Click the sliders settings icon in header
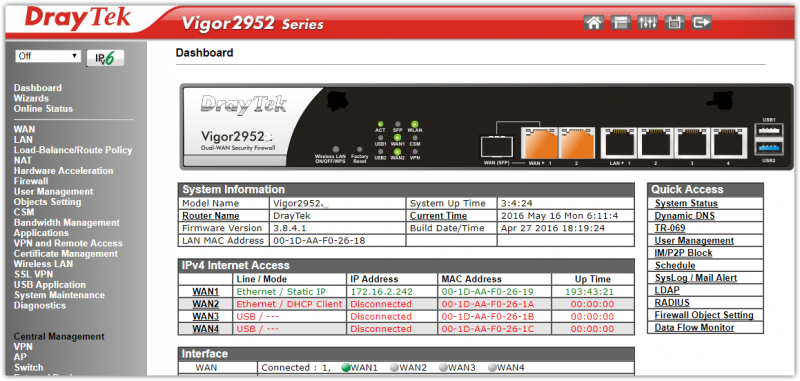 click(x=647, y=22)
